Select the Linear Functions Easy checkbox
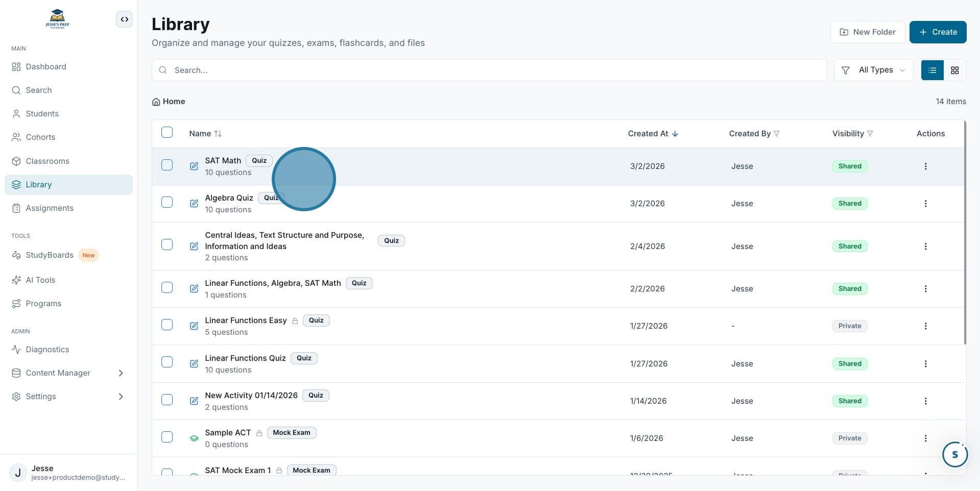 [x=167, y=325]
